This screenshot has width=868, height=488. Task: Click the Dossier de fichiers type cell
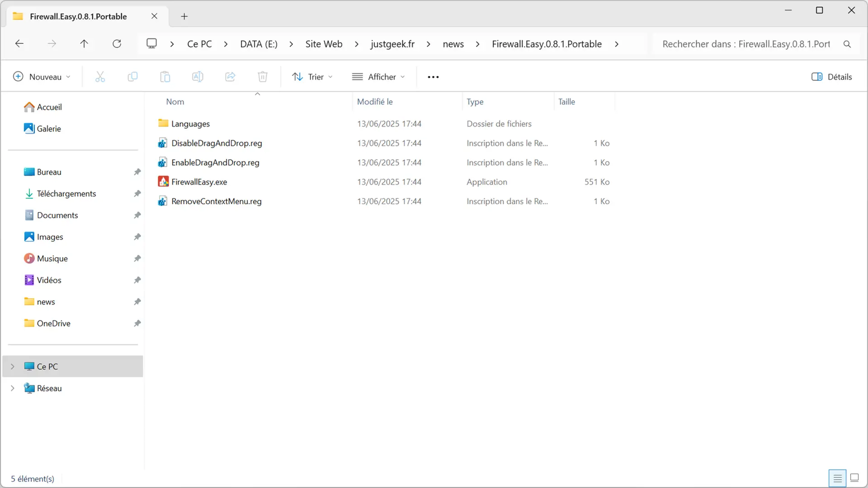tap(499, 124)
